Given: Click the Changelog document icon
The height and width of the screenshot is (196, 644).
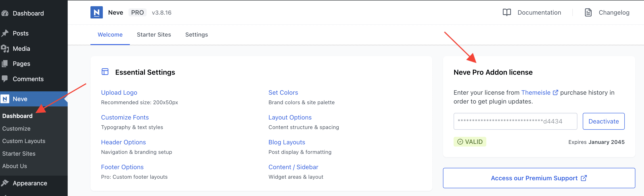Looking at the screenshot, I should point(588,13).
